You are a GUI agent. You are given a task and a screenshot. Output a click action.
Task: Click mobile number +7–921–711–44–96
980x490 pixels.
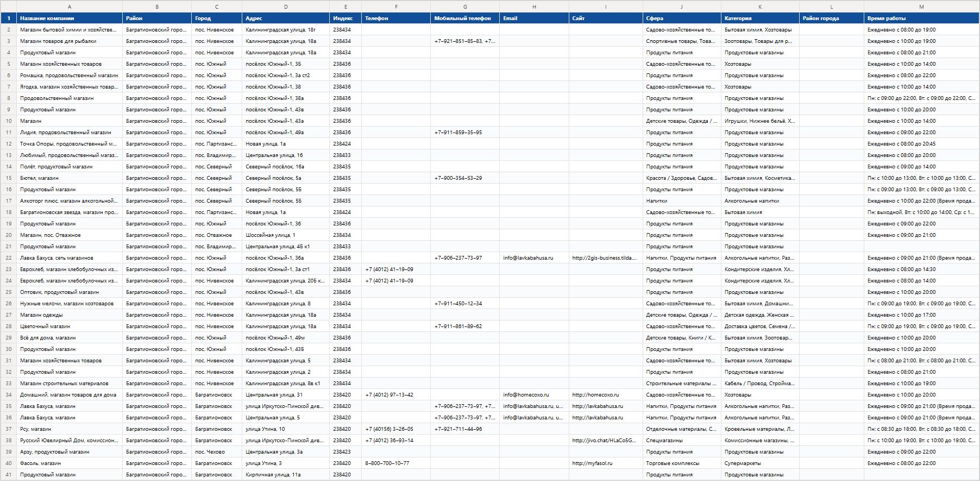pos(465,429)
